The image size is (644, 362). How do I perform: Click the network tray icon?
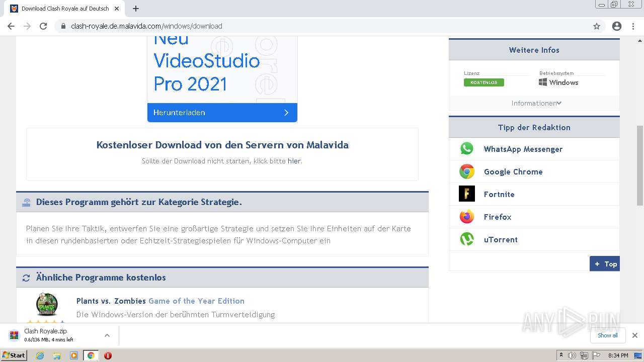pyautogui.click(x=584, y=355)
